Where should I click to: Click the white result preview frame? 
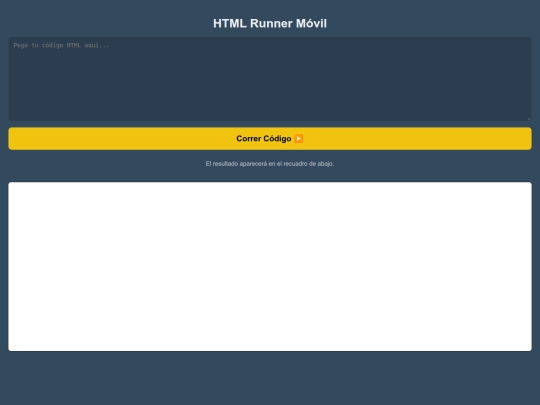pos(270,267)
